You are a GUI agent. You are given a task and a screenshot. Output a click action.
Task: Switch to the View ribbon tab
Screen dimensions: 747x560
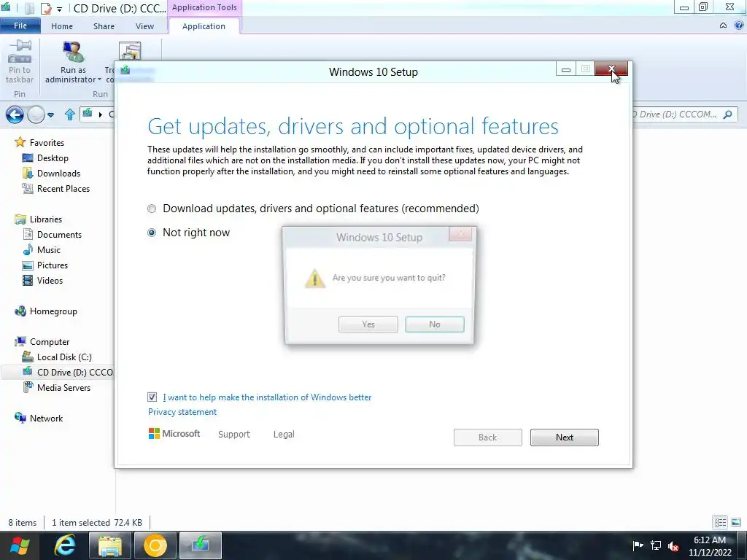click(x=144, y=26)
